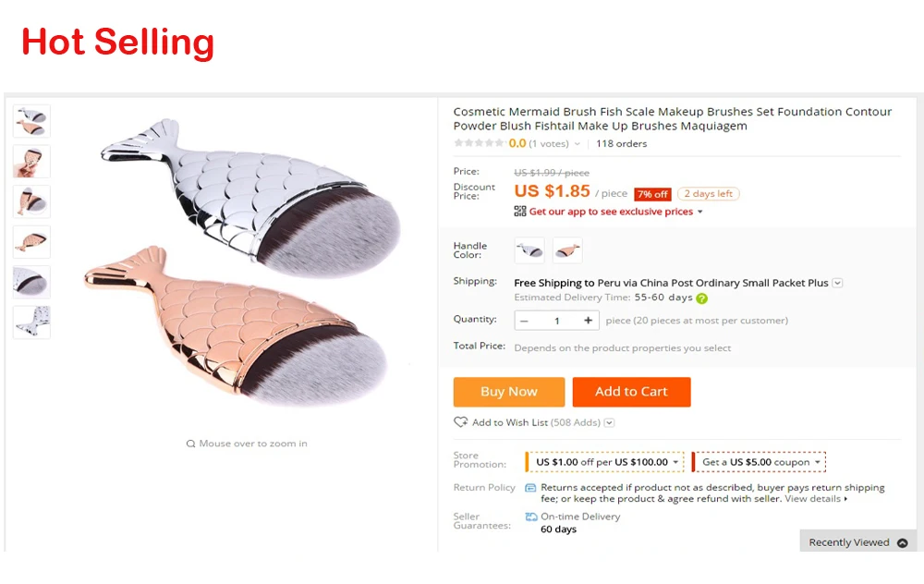This screenshot has width=924, height=584.
Task: Open the wish list dropdown arrow
Action: (610, 423)
